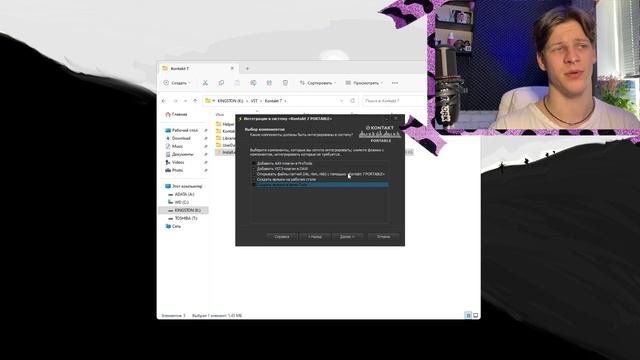Switch to details view icon in status bar
640x360 pixels.
pos(468,315)
